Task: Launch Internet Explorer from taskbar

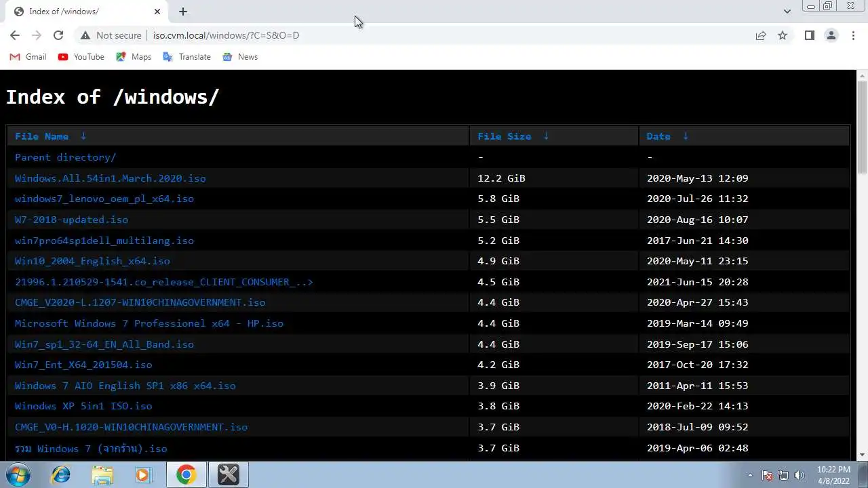Action: pos(61,475)
